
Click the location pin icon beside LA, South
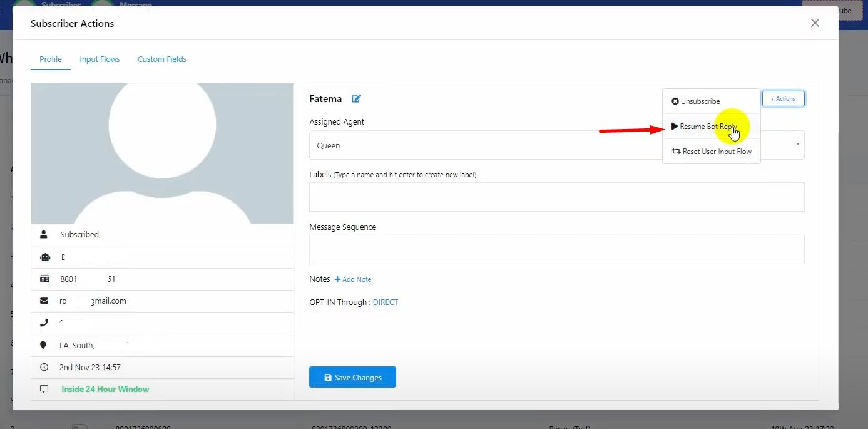tap(44, 345)
